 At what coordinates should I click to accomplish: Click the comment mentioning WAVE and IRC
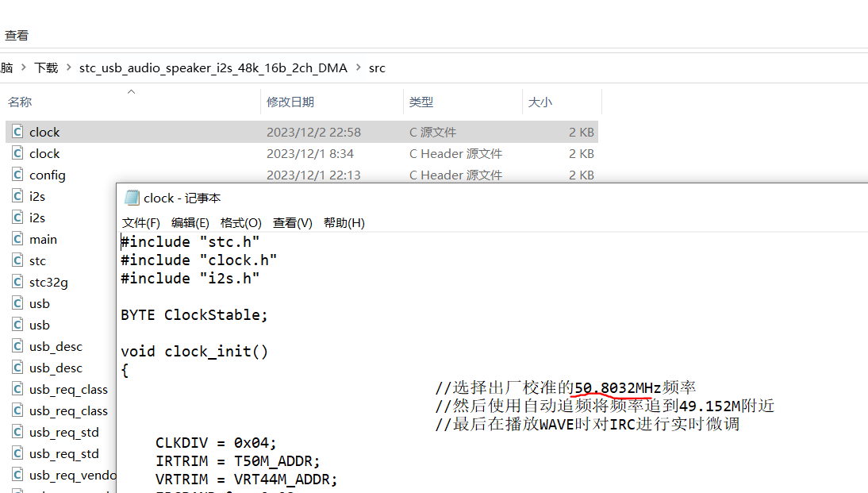point(587,424)
